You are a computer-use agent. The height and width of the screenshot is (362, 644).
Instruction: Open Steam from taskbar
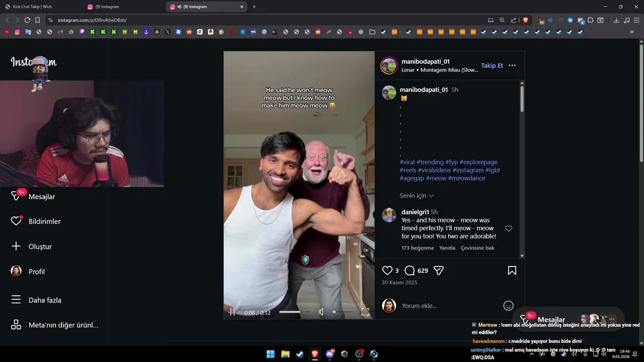click(300, 354)
